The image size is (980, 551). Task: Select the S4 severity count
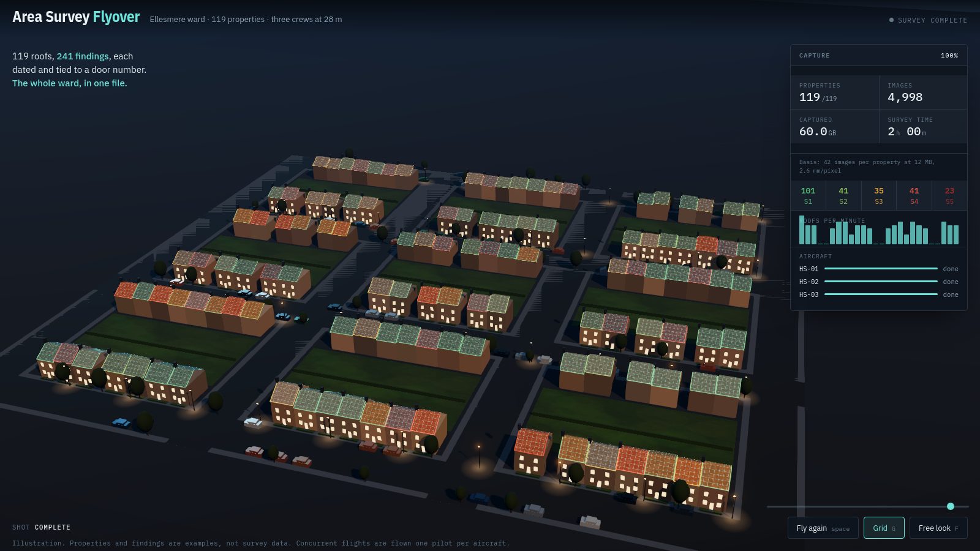pyautogui.click(x=914, y=195)
